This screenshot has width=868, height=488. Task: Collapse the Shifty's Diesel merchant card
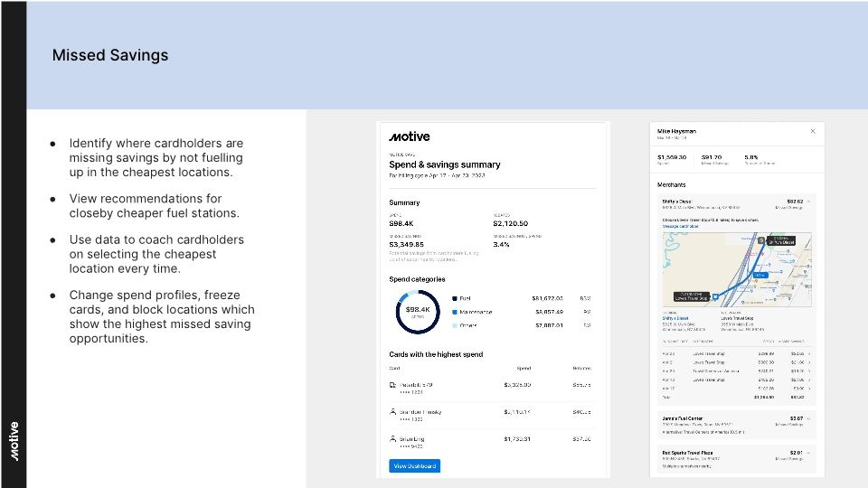pos(808,202)
